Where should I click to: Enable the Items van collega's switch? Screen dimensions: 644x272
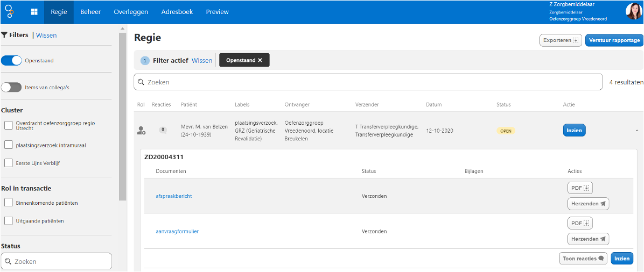pos(11,88)
